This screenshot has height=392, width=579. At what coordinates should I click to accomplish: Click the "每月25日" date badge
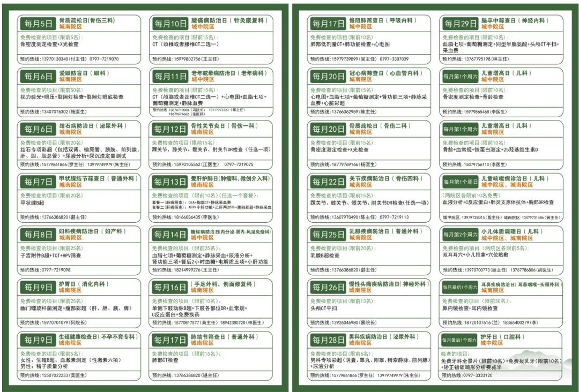point(328,235)
